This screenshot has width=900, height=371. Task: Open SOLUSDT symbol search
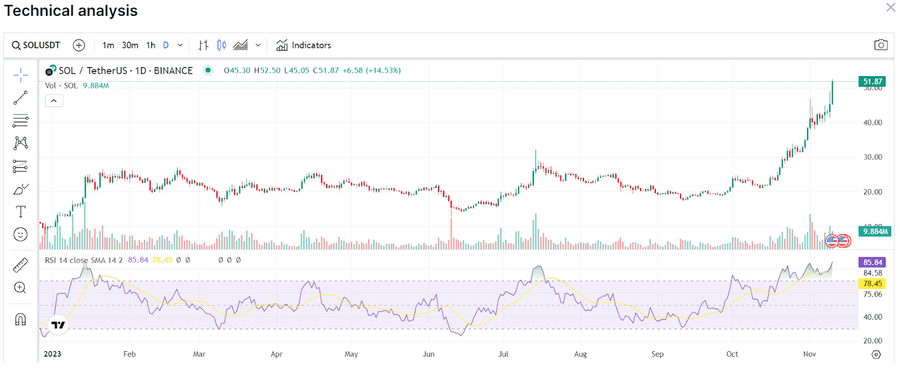pos(36,45)
